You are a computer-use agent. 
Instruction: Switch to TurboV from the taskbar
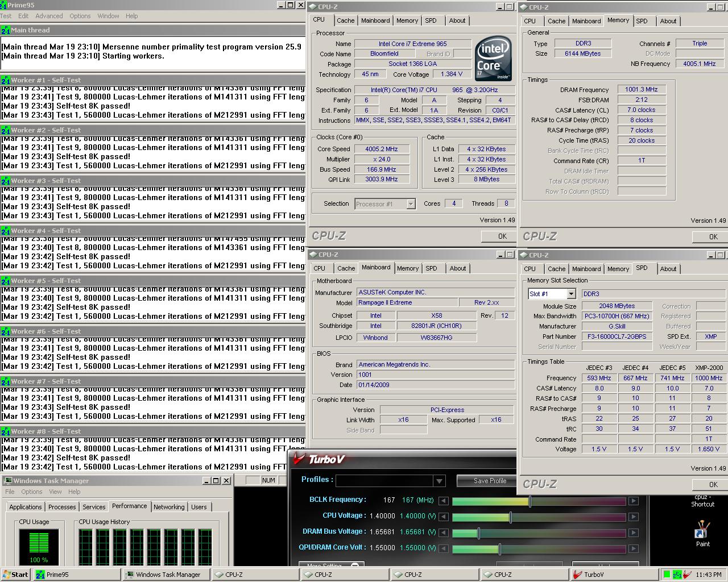[x=614, y=575]
